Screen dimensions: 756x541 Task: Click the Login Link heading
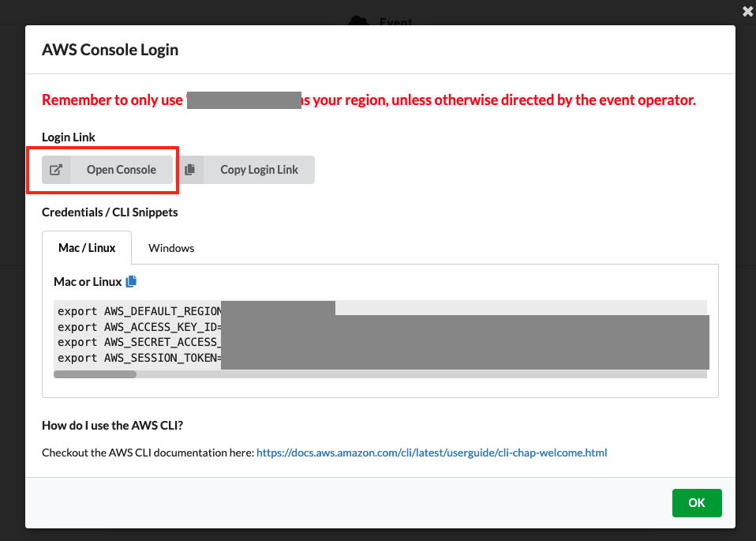(x=69, y=137)
